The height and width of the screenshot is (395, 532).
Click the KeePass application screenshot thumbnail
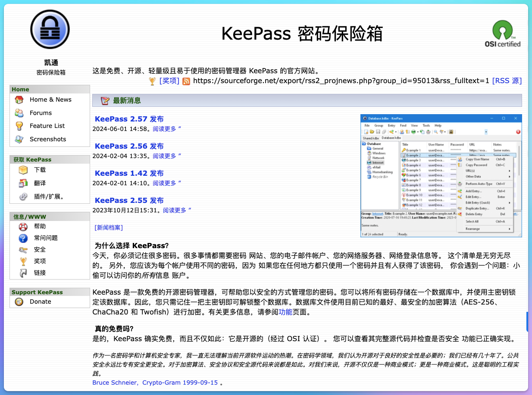pos(441,176)
